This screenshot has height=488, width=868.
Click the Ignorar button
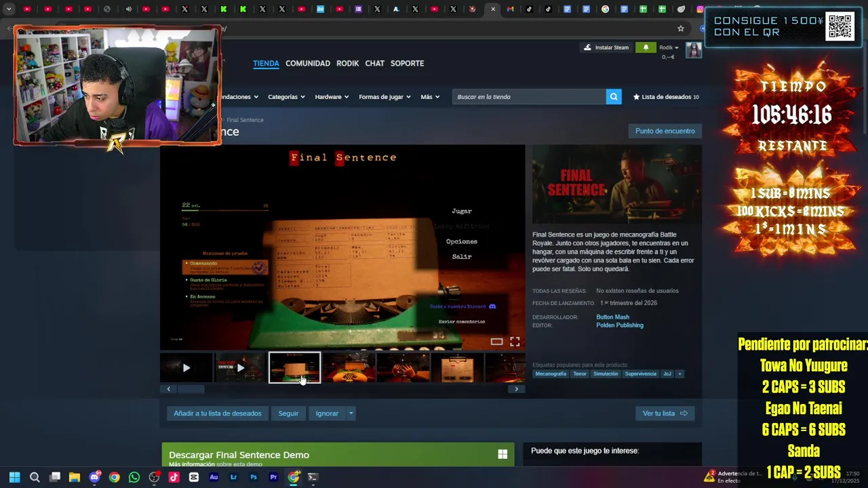point(327,413)
